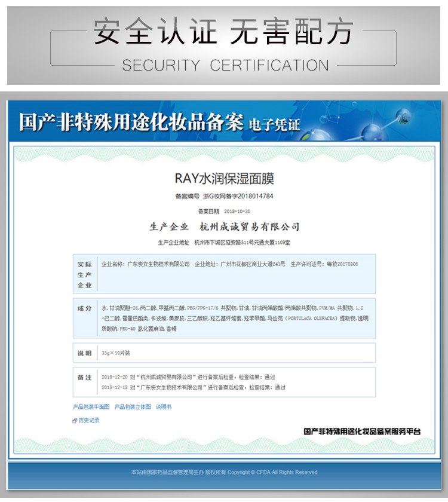Click the 成分 row label

[x=84, y=308]
